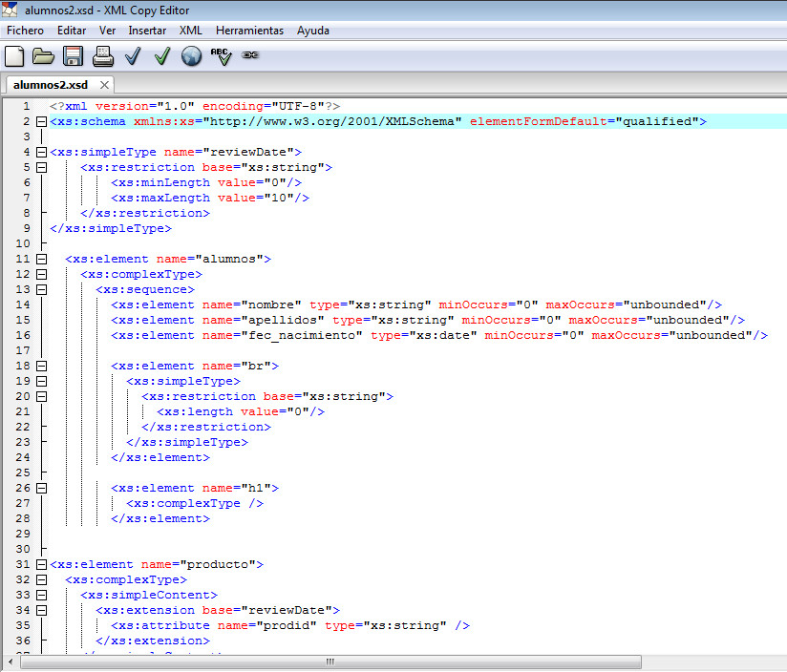This screenshot has width=787, height=672.
Task: Open the Fichero menu
Action: pos(25,31)
